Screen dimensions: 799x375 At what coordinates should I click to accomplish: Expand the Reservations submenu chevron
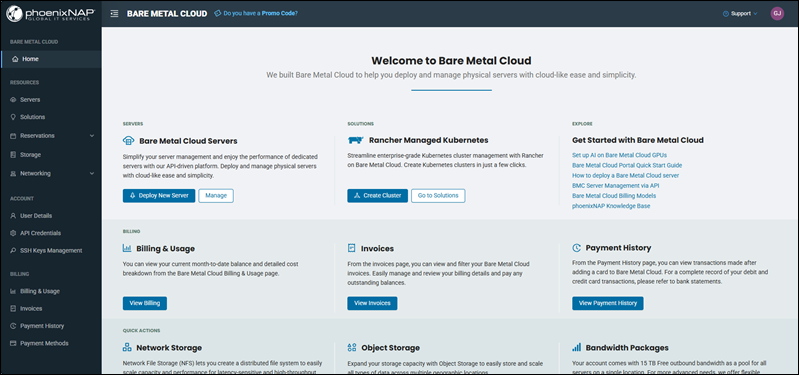tap(92, 136)
